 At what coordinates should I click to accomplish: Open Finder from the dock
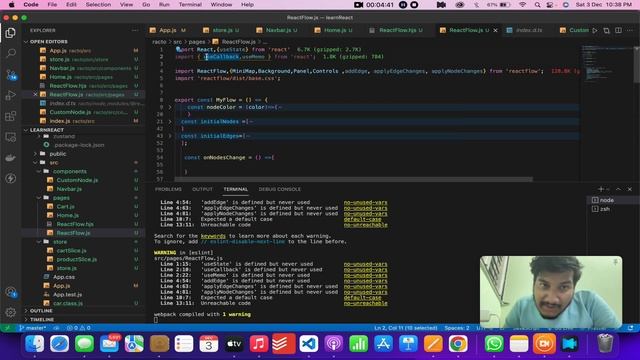(34, 344)
